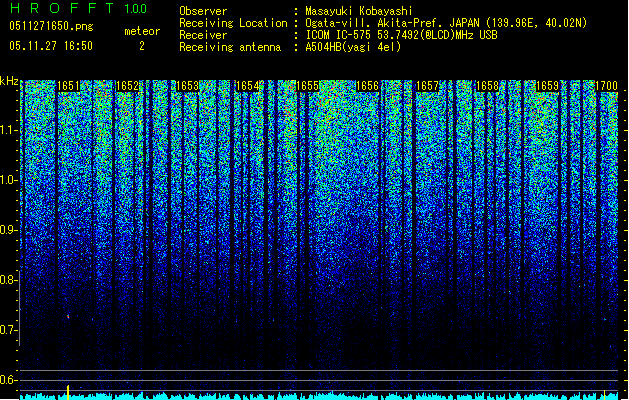The image size is (629, 400).
Task: Select antenna value A504HB(yagi 4el)
Action: click(353, 47)
